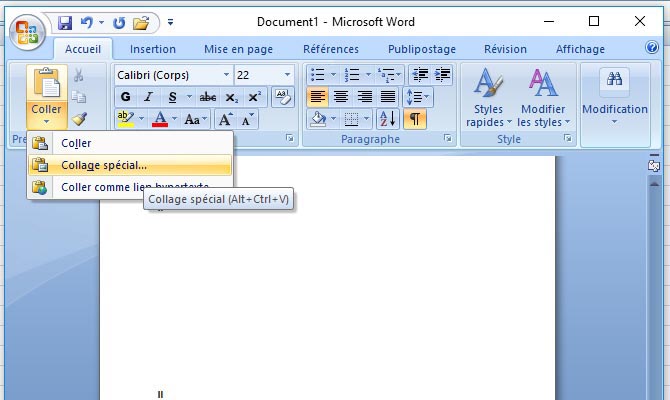Go to the Références tab
670x400 pixels.
pos(331,49)
